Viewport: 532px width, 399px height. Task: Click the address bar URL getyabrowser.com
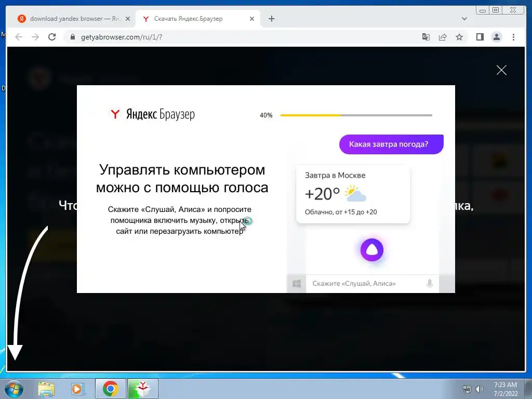pos(122,37)
